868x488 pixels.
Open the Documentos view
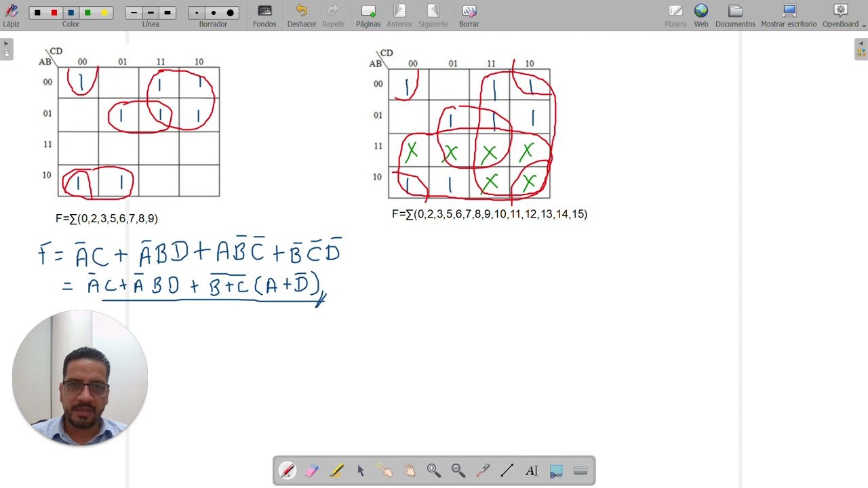tap(735, 16)
